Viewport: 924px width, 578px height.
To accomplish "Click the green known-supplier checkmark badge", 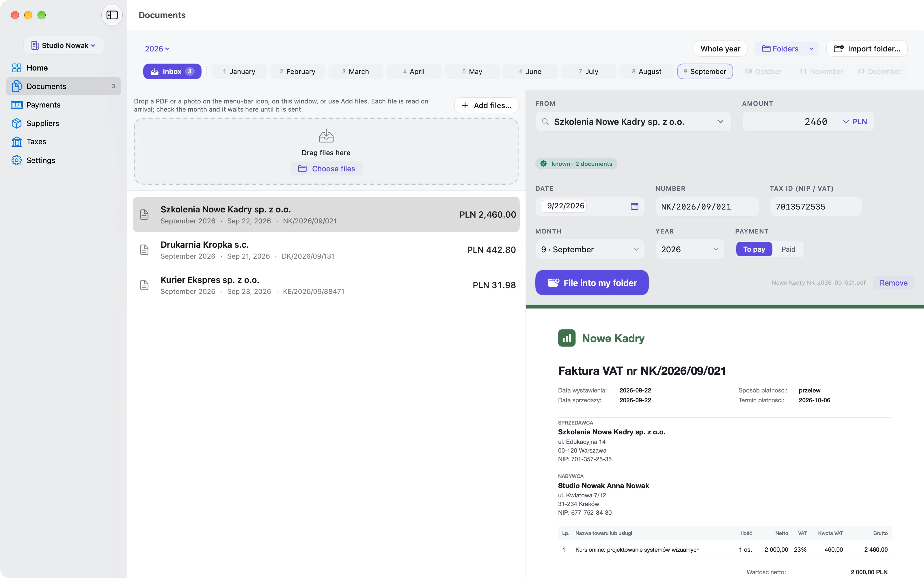I will [x=543, y=164].
